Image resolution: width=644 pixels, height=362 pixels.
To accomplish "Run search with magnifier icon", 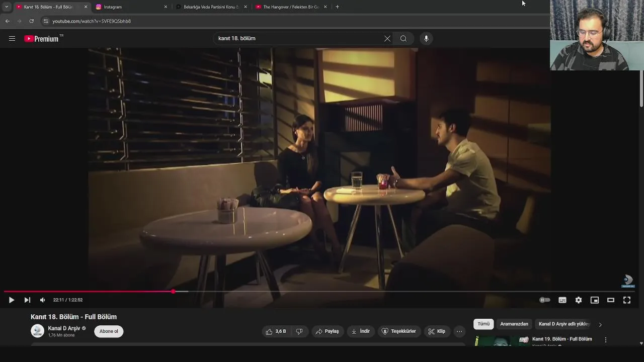I will click(404, 39).
